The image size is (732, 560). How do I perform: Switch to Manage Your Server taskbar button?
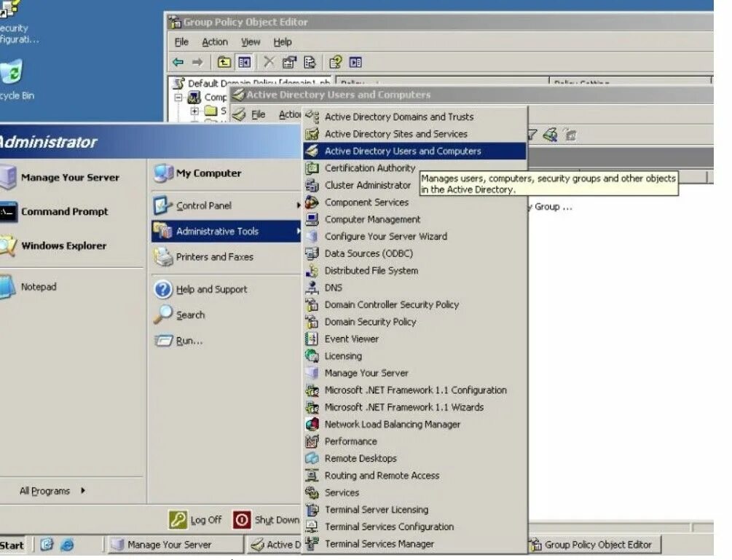pyautogui.click(x=175, y=545)
